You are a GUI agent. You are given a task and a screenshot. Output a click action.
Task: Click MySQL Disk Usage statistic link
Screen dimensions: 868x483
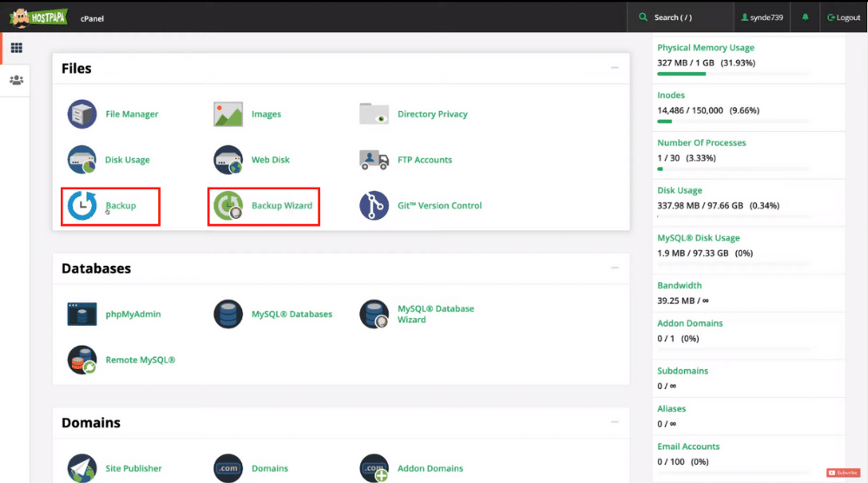tap(698, 238)
